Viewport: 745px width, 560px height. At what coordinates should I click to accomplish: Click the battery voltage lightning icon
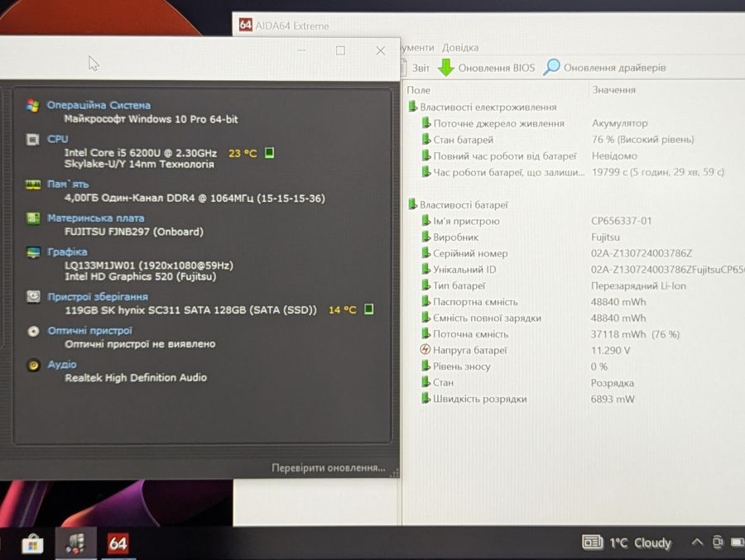(425, 350)
